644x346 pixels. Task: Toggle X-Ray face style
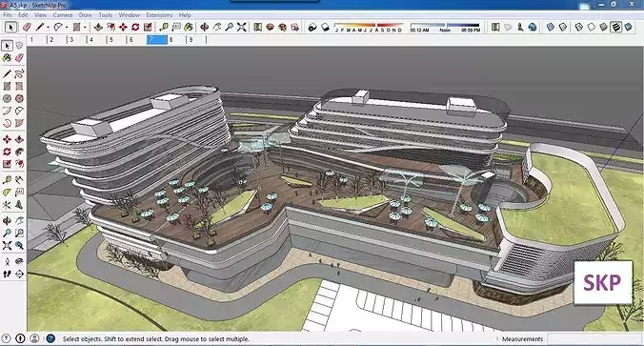550,27
